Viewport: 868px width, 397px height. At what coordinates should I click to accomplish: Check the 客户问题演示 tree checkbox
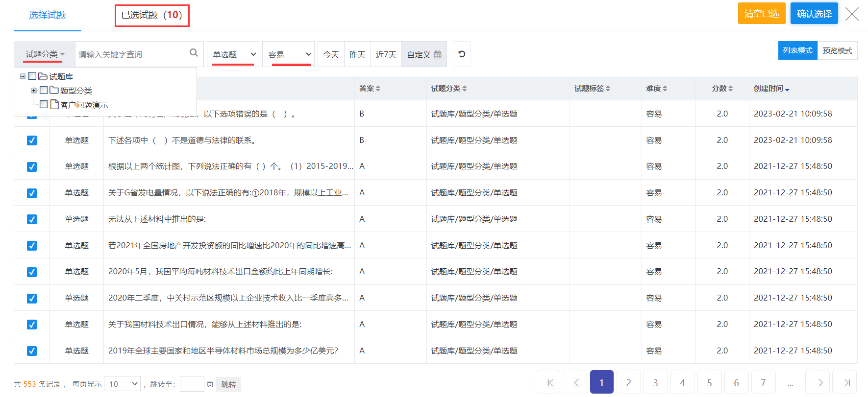[x=44, y=104]
